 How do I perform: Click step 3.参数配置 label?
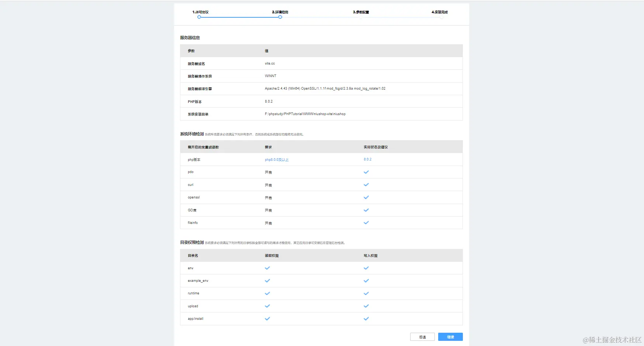point(361,12)
